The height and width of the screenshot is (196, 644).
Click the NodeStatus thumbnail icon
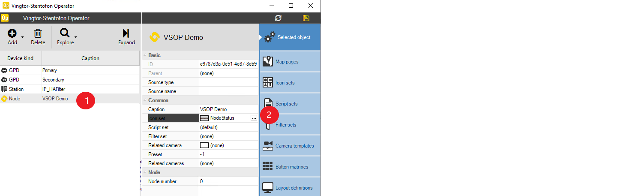204,118
